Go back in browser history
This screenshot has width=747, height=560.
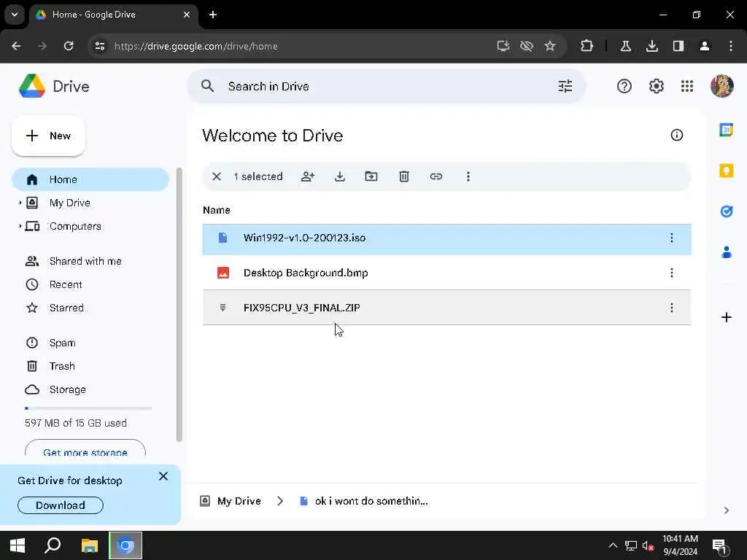click(16, 46)
